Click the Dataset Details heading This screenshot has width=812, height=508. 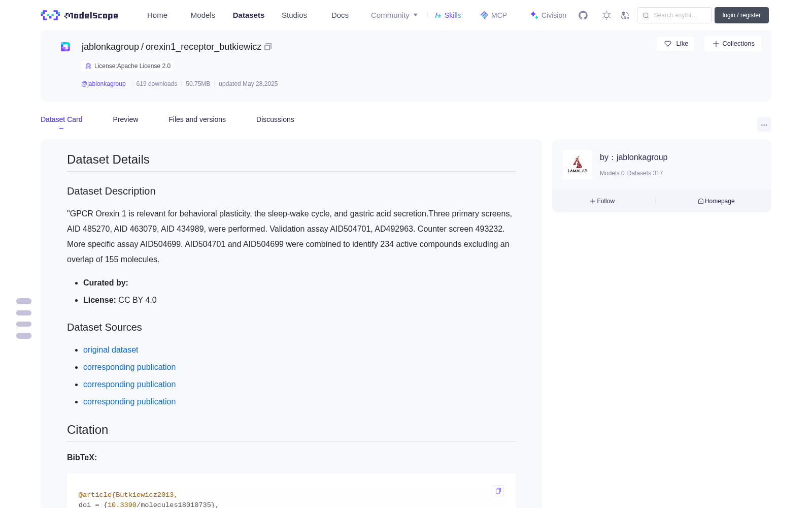pyautogui.click(x=108, y=160)
